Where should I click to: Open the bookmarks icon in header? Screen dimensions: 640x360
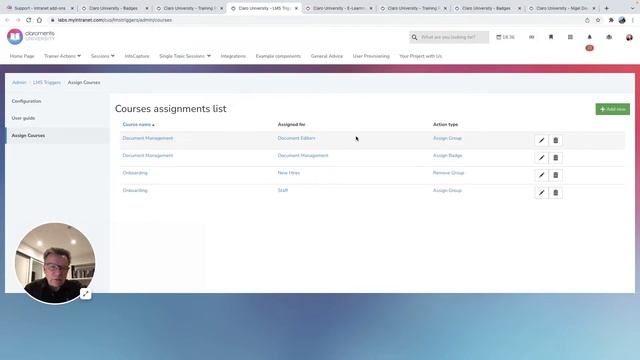(x=551, y=37)
